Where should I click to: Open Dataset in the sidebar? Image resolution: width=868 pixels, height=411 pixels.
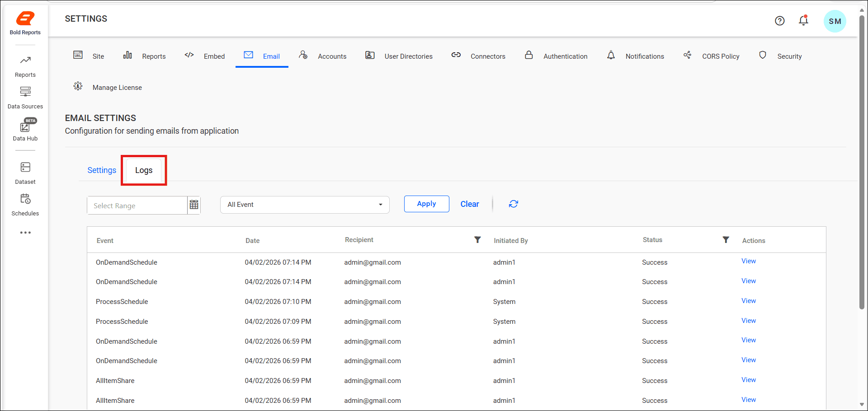pos(25,173)
